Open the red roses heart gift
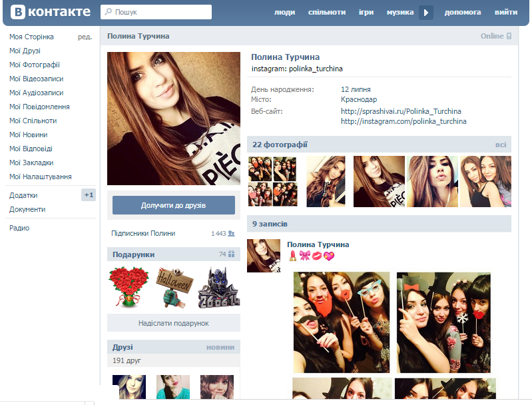The width and height of the screenshot is (532, 405). click(129, 287)
